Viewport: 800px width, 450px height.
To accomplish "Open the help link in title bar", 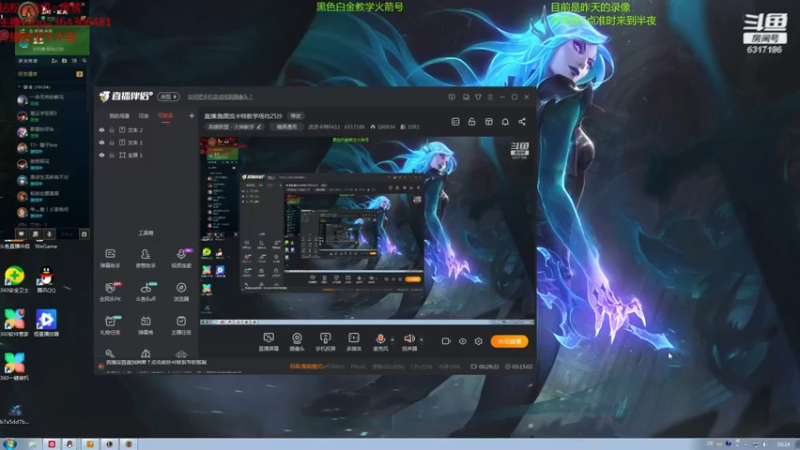I will click(220, 97).
